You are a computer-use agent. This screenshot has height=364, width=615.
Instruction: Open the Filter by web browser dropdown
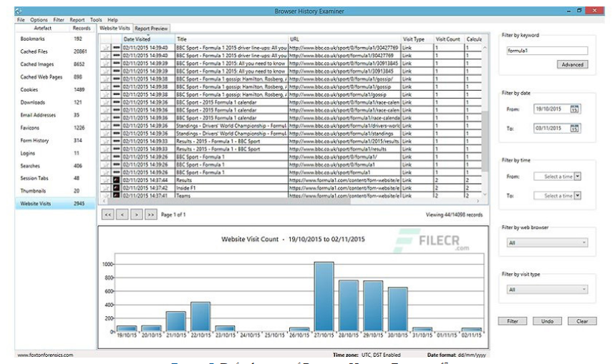pyautogui.click(x=547, y=243)
